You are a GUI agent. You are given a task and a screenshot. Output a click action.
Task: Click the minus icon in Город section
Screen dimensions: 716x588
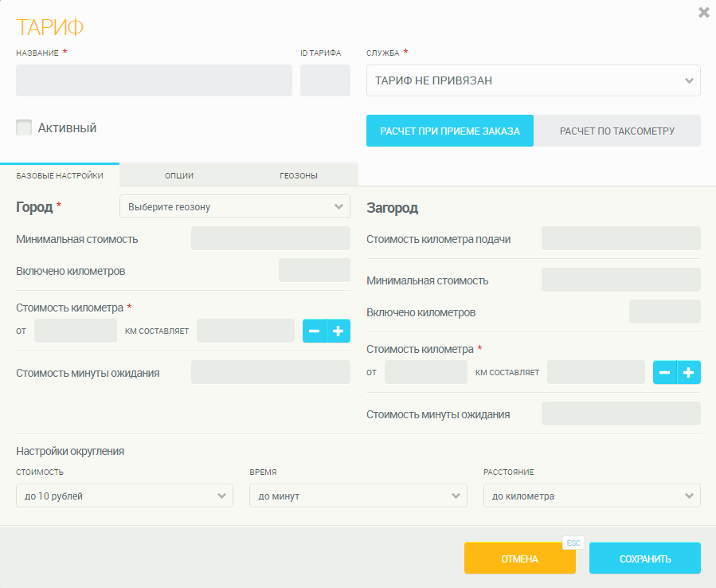click(315, 331)
